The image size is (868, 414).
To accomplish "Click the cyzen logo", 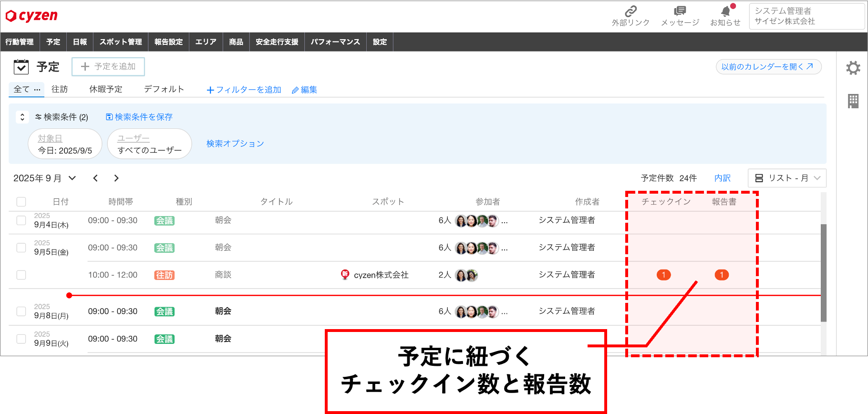I will 31,16.
